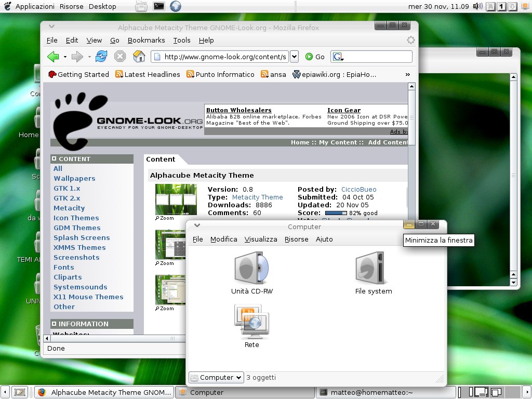
Task: Open the Back button history dropdown arrow
Action: pyautogui.click(x=65, y=57)
